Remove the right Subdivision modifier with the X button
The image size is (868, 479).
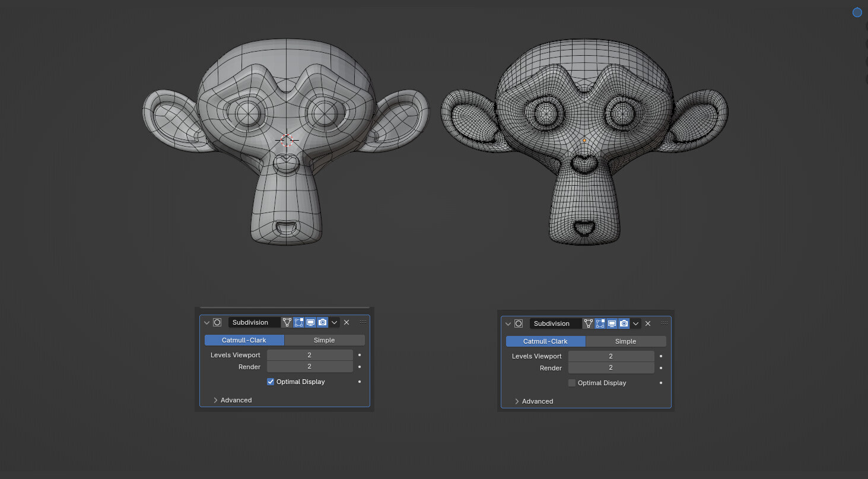pos(647,323)
